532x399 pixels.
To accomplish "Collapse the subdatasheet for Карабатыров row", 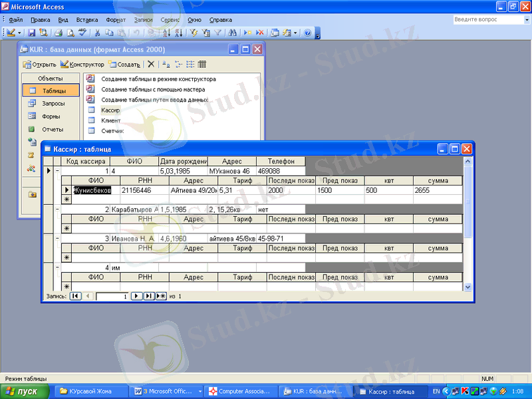I will 57,209.
